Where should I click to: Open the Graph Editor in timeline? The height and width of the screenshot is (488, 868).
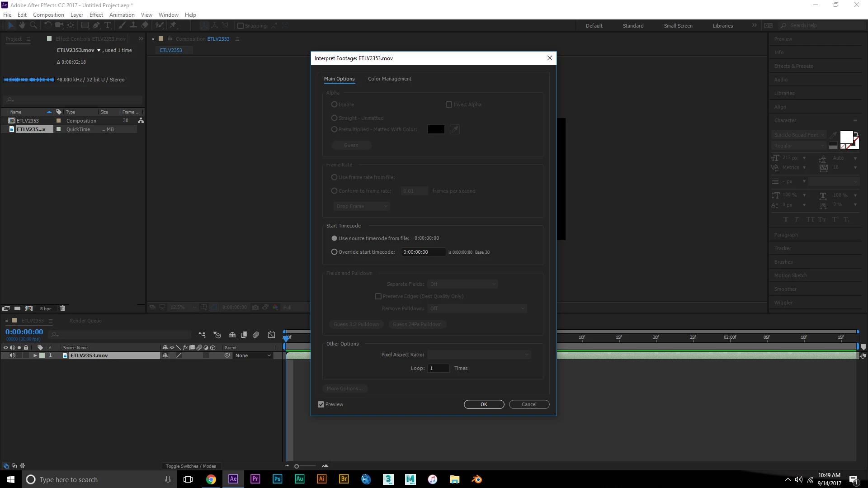point(271,335)
